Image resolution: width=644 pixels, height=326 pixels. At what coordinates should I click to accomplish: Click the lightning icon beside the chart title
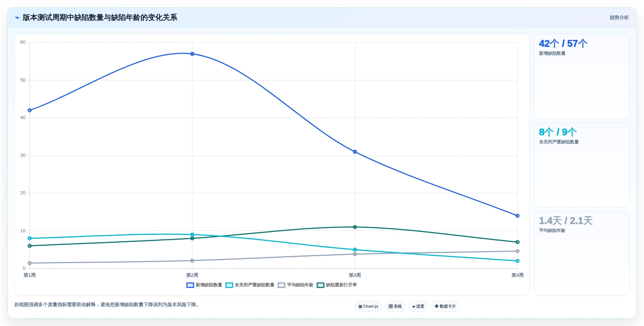tap(17, 18)
